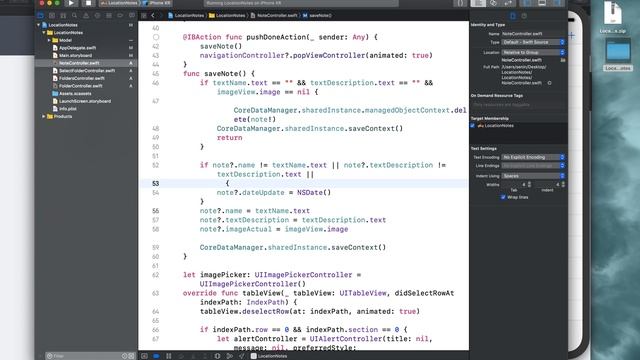
Task: Click saveNote() method in jump bar
Action: pos(317,16)
